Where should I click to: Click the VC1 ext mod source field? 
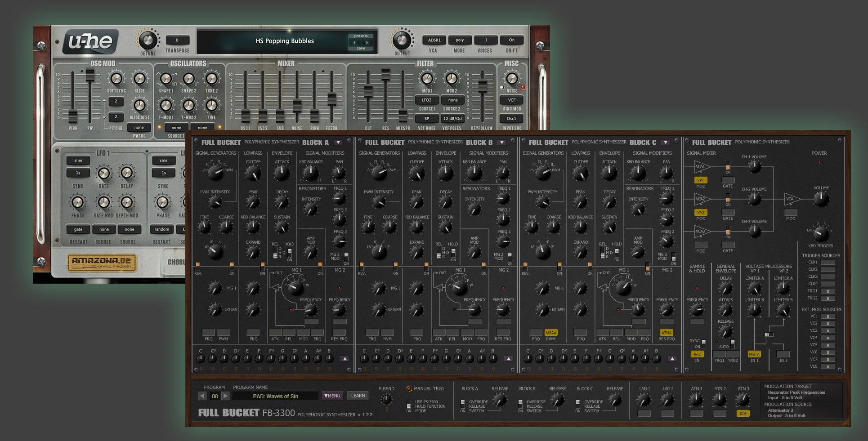point(828,316)
